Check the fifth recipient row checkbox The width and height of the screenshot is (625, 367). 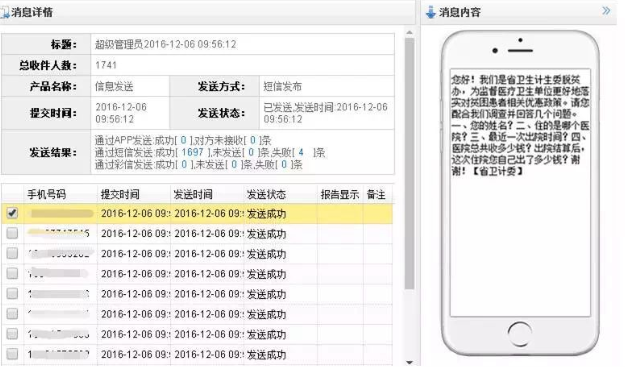[12, 294]
